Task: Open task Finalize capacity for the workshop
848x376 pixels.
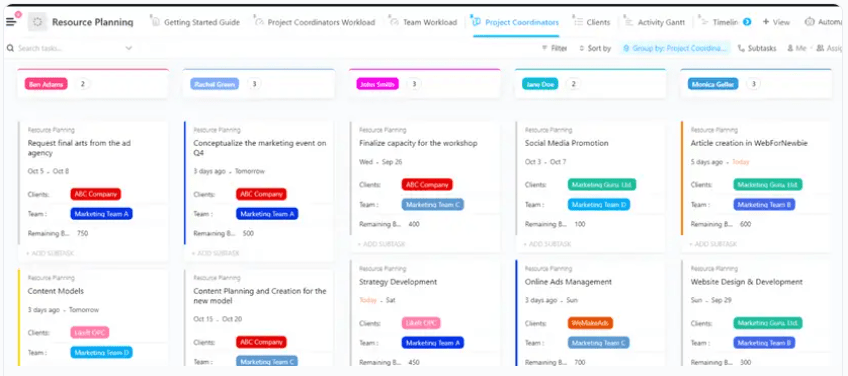Action: tap(418, 143)
